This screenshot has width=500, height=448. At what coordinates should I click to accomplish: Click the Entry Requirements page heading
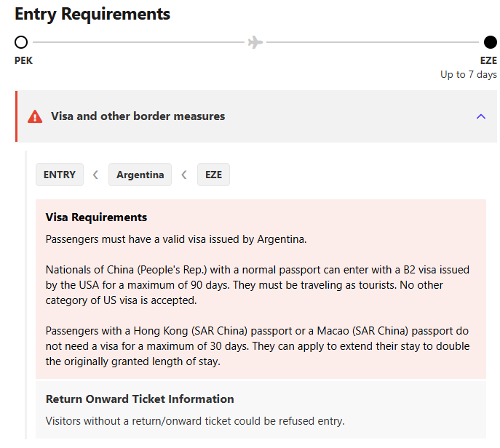pyautogui.click(x=92, y=14)
